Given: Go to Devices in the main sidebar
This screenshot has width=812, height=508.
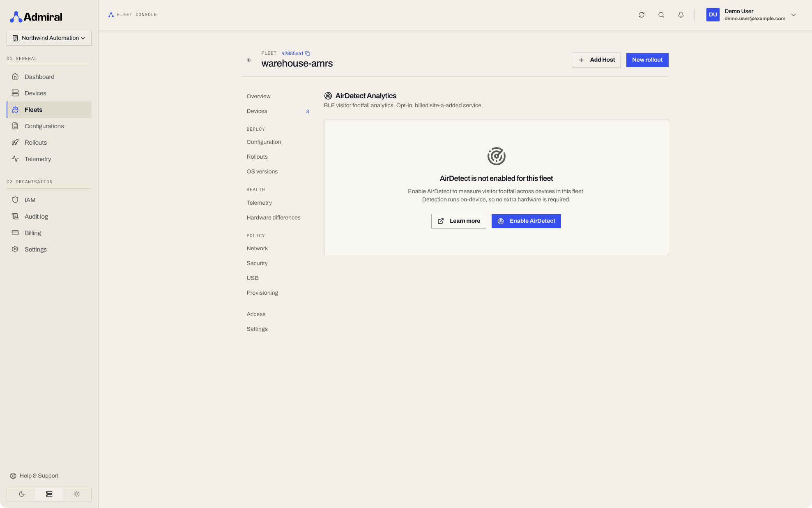Looking at the screenshot, I should (x=49, y=93).
